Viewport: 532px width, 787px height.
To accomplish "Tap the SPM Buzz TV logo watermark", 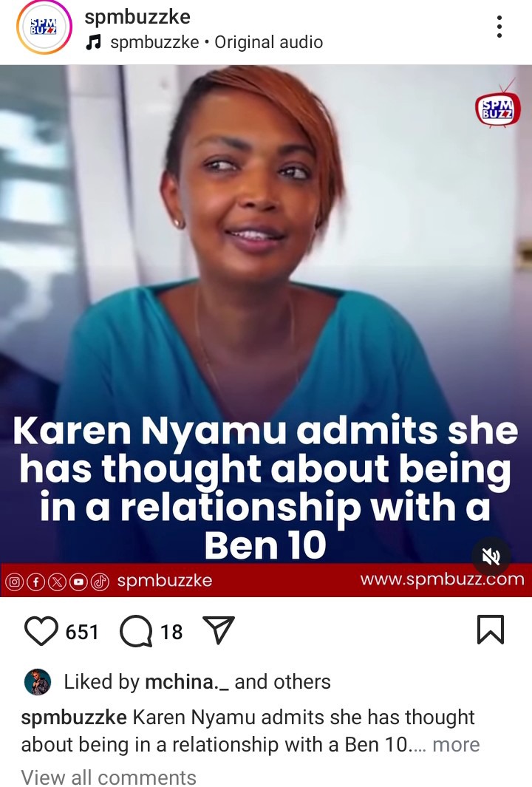I will point(498,107).
